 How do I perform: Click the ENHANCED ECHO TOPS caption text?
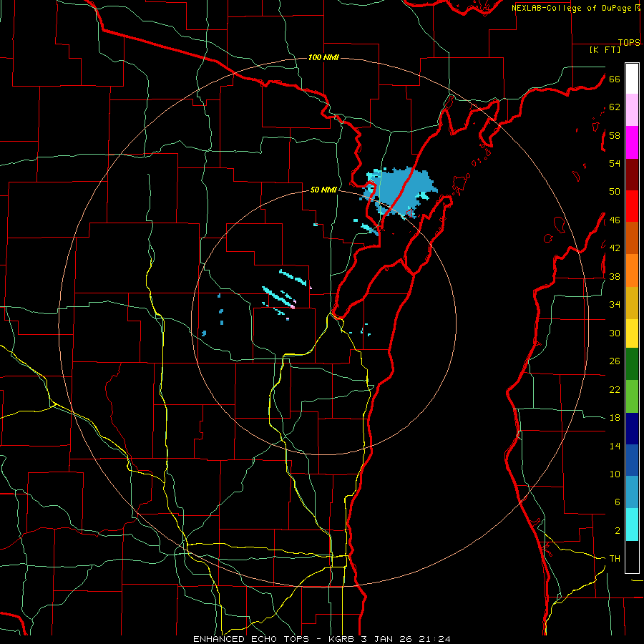click(x=251, y=639)
